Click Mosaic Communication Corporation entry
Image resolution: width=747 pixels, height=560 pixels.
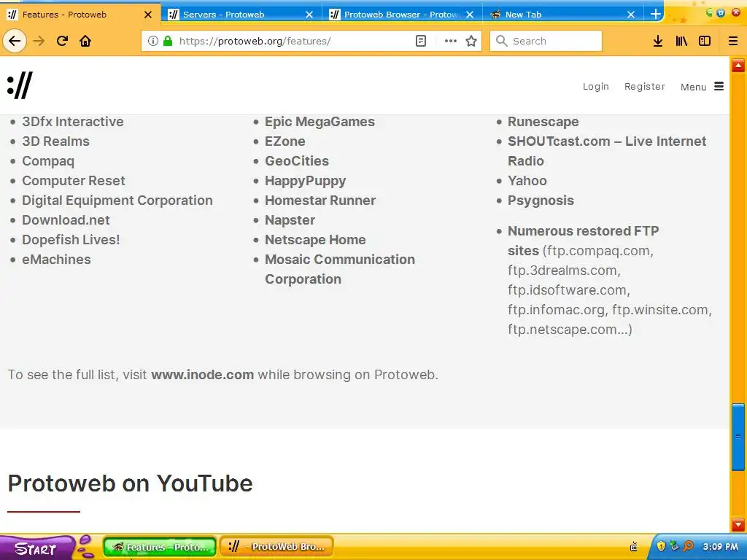point(340,269)
